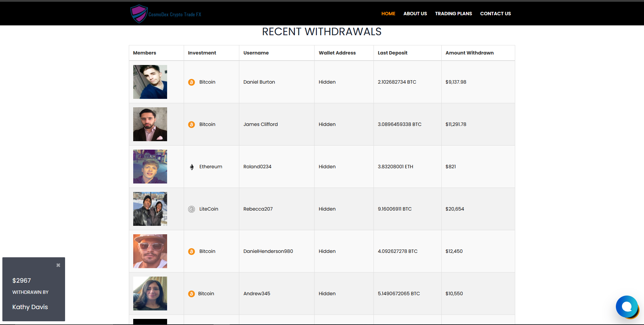Close the withdrawal notification popup
Image resolution: width=644 pixels, height=325 pixels.
(x=58, y=265)
